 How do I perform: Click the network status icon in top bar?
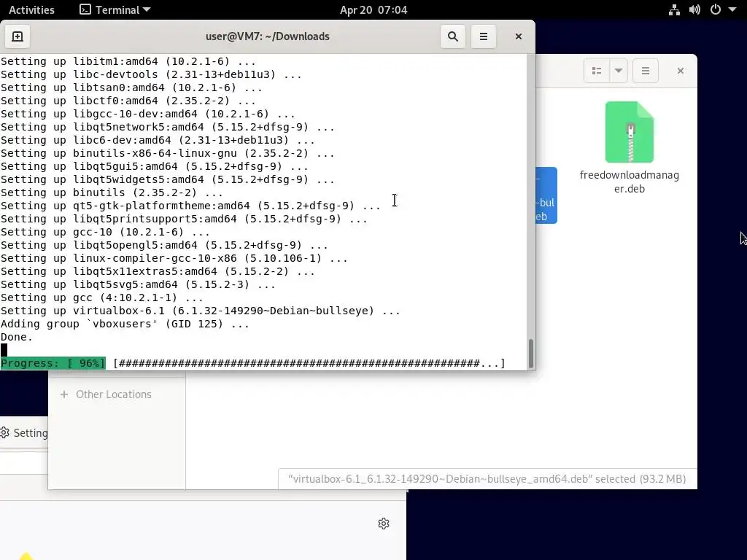[x=674, y=9]
